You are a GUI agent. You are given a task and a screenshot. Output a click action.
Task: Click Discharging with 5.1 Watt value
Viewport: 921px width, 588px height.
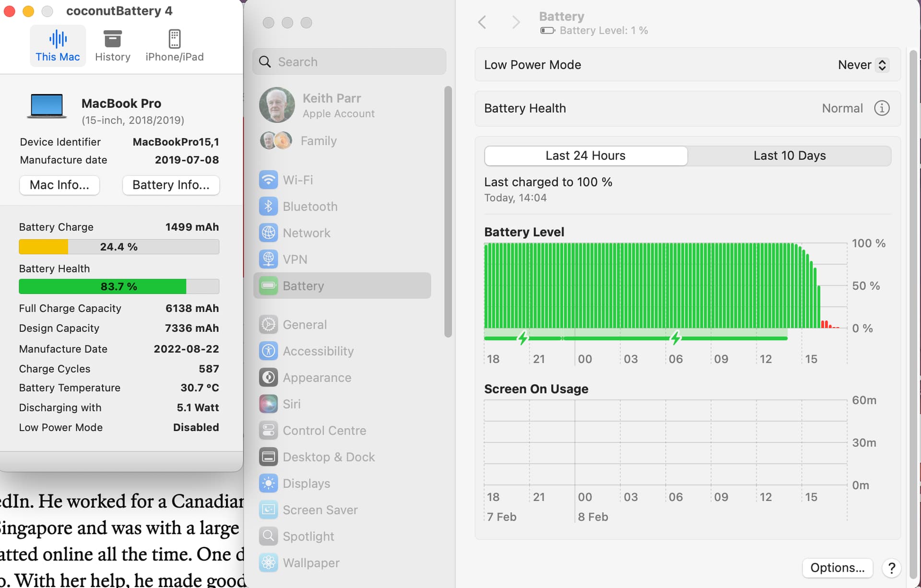[198, 408]
